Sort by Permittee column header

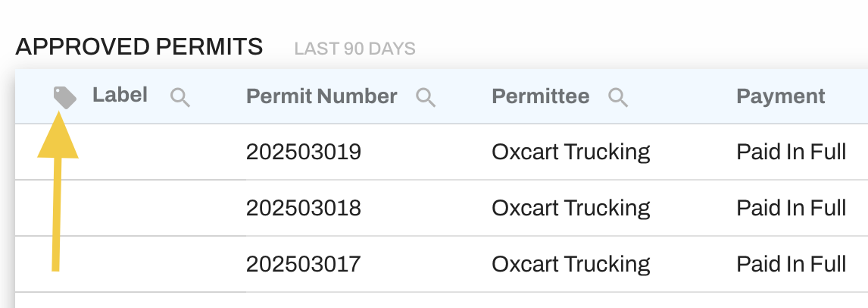coord(540,96)
